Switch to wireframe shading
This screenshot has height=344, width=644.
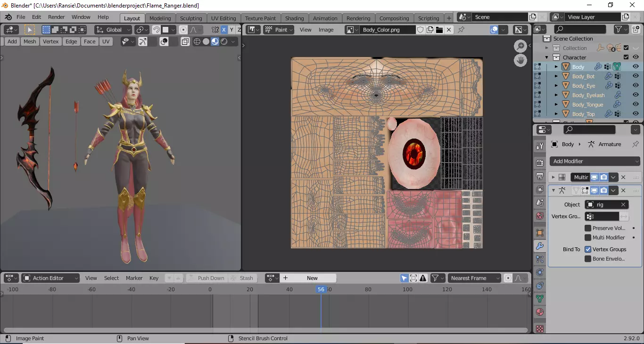coord(197,41)
